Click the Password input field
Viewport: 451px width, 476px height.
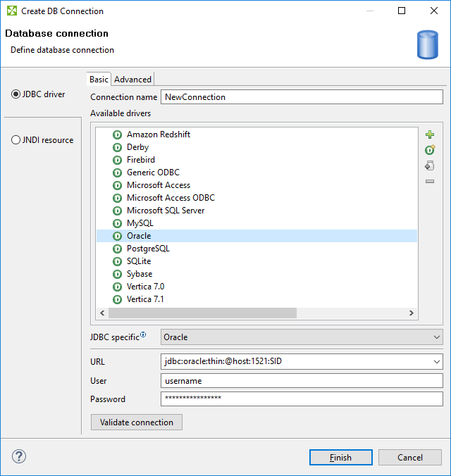point(302,399)
